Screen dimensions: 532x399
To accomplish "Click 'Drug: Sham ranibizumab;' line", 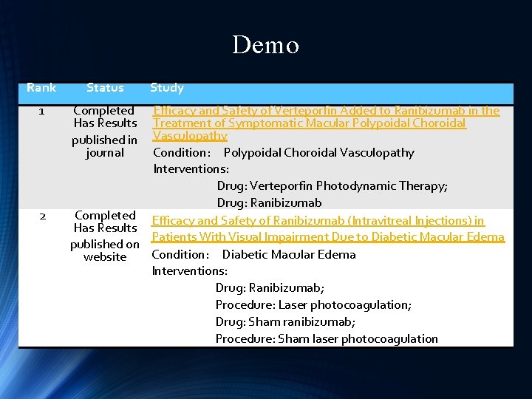I will 285,321.
